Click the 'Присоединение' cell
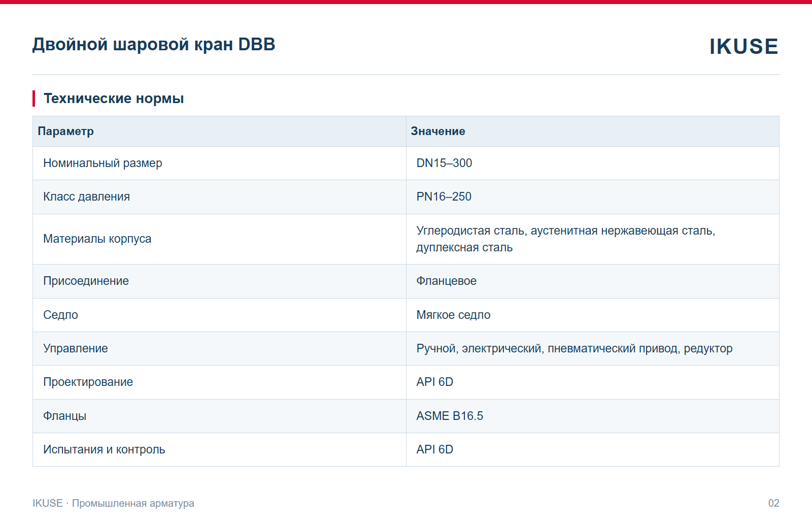This screenshot has width=812, height=523. click(219, 281)
